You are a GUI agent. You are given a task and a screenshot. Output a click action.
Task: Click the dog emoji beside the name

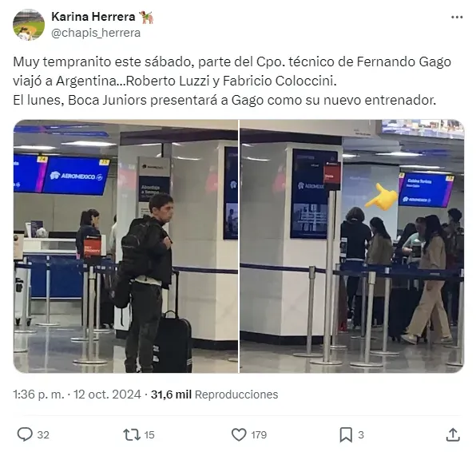point(147,17)
